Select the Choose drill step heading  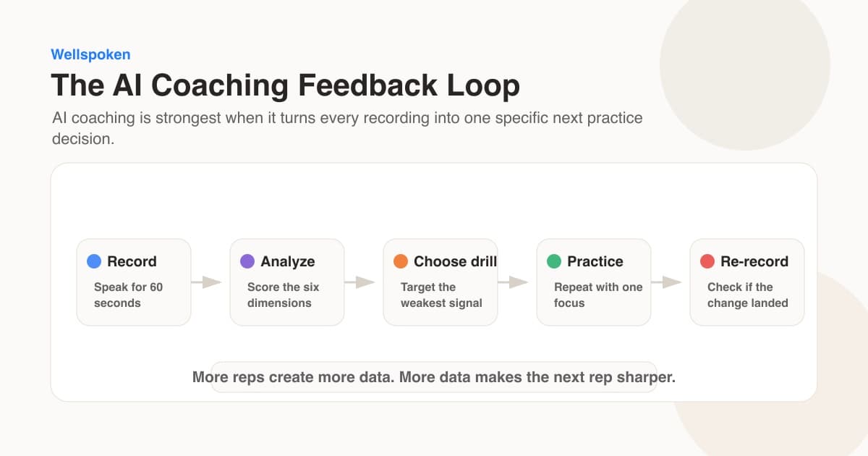pyautogui.click(x=456, y=261)
